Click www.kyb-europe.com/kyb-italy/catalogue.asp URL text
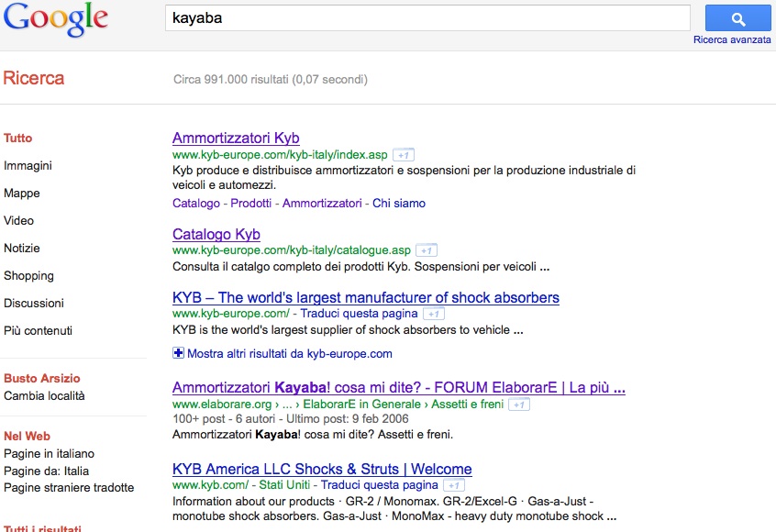This screenshot has width=776, height=532. coord(292,250)
